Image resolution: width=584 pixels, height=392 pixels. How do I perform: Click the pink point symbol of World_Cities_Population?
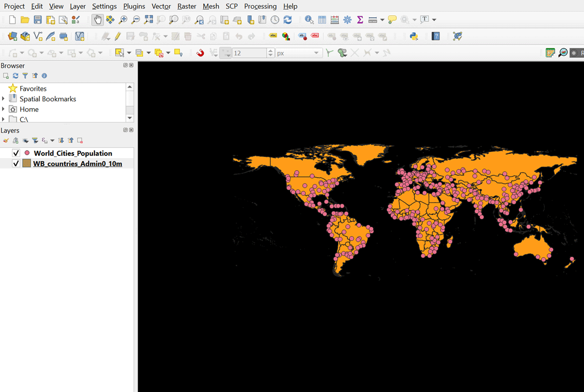(27, 153)
